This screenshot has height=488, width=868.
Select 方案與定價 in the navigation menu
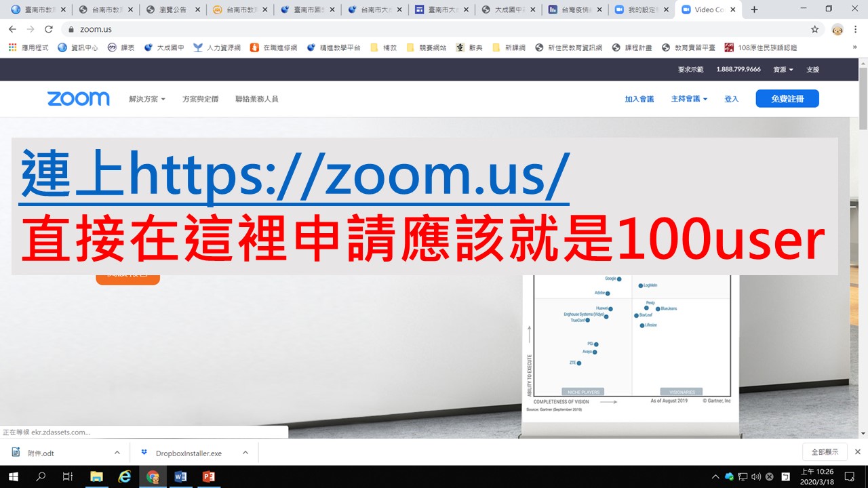(x=200, y=99)
